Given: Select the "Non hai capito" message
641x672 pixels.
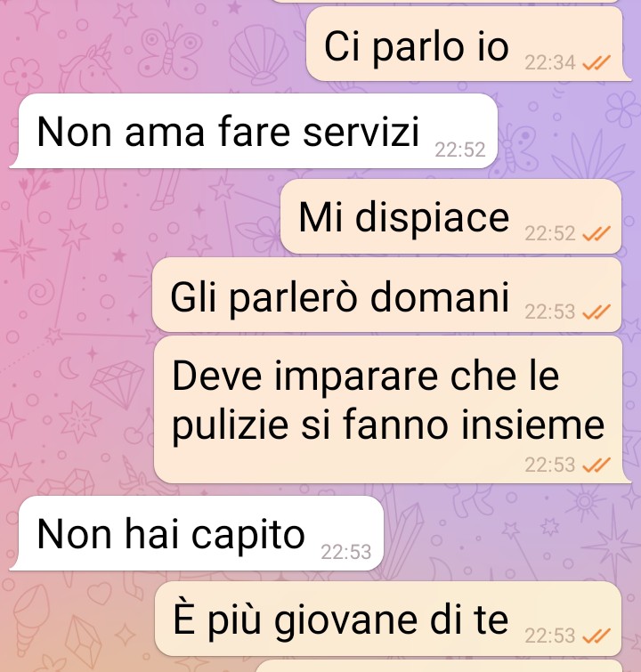Looking at the screenshot, I should pyautogui.click(x=197, y=533).
